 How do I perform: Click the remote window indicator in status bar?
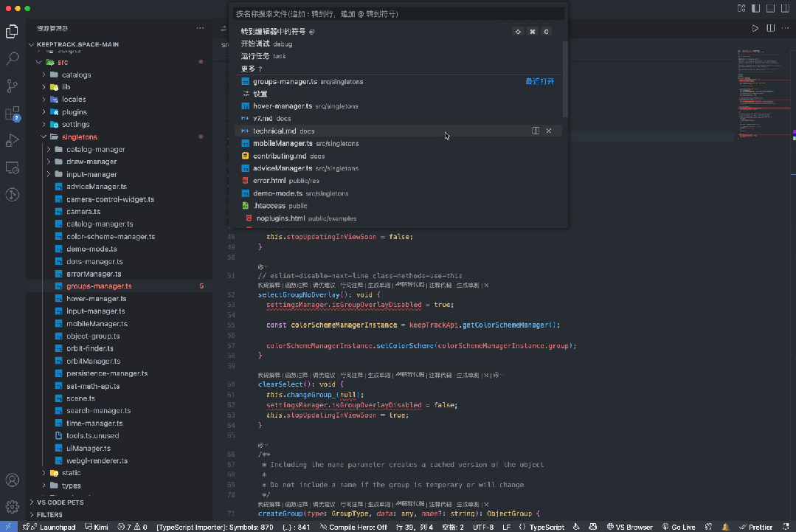[8, 527]
